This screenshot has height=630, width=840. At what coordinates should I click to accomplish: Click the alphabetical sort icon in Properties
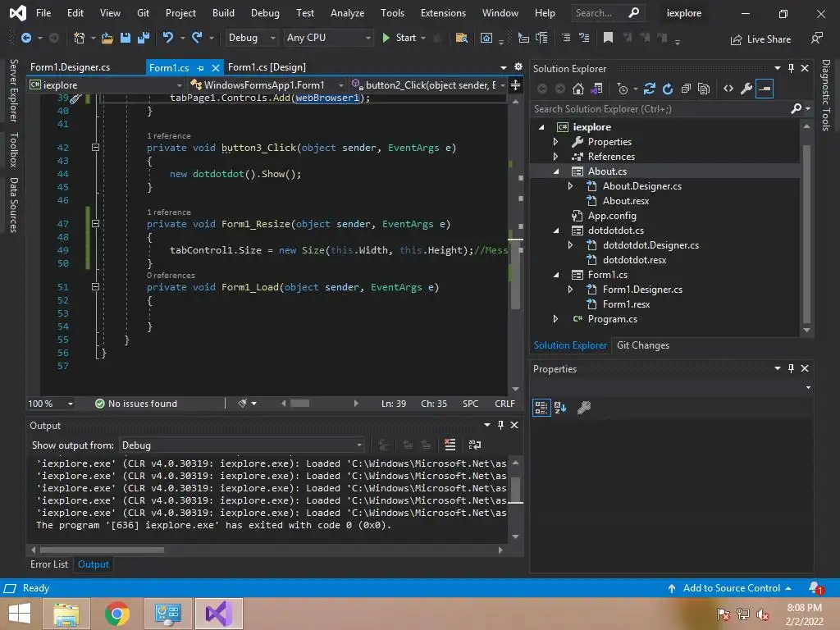560,407
